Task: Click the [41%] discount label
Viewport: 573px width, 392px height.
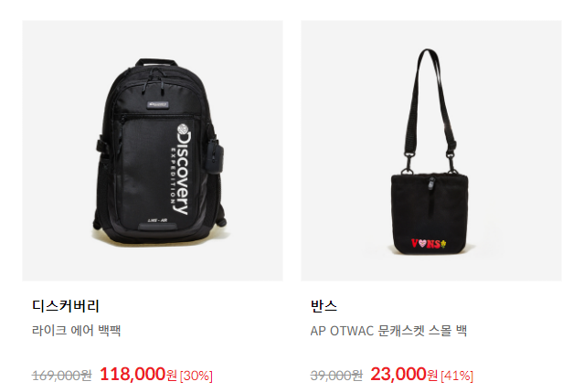Action: point(457,376)
